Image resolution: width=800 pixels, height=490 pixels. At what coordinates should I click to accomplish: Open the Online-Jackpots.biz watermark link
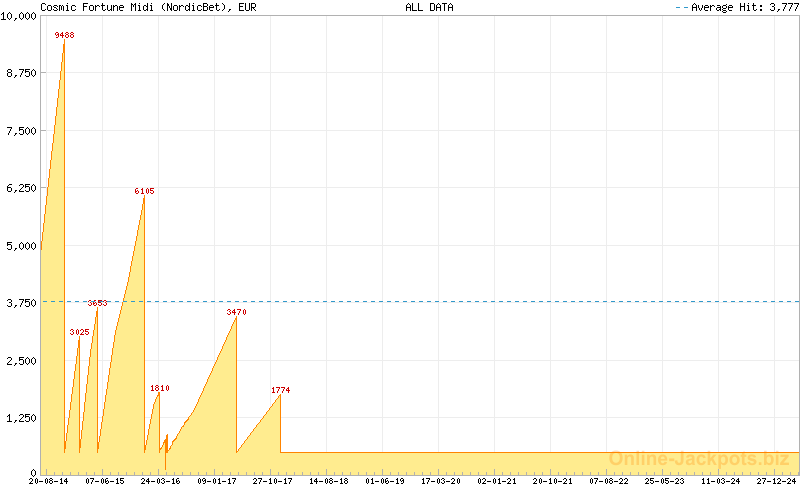[x=699, y=459]
